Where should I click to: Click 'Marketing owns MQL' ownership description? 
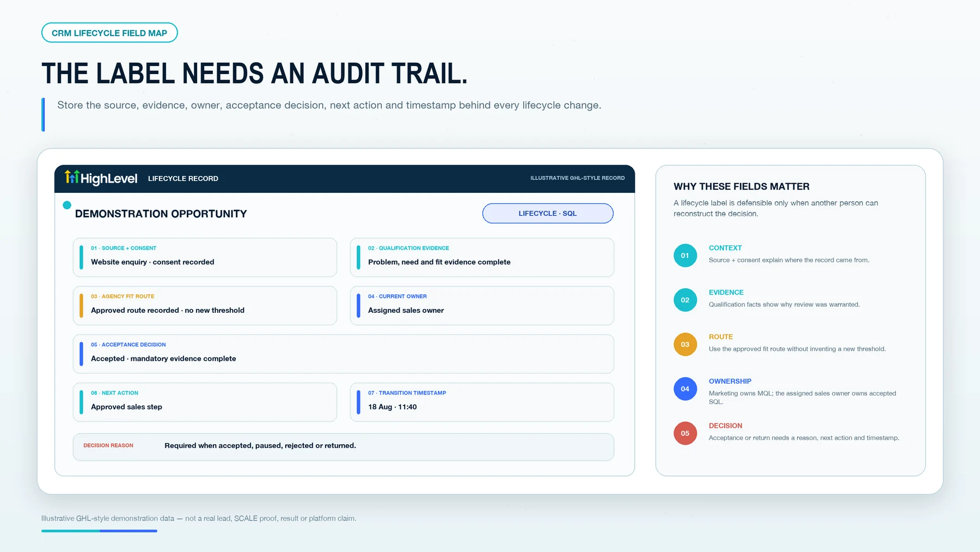(x=803, y=398)
